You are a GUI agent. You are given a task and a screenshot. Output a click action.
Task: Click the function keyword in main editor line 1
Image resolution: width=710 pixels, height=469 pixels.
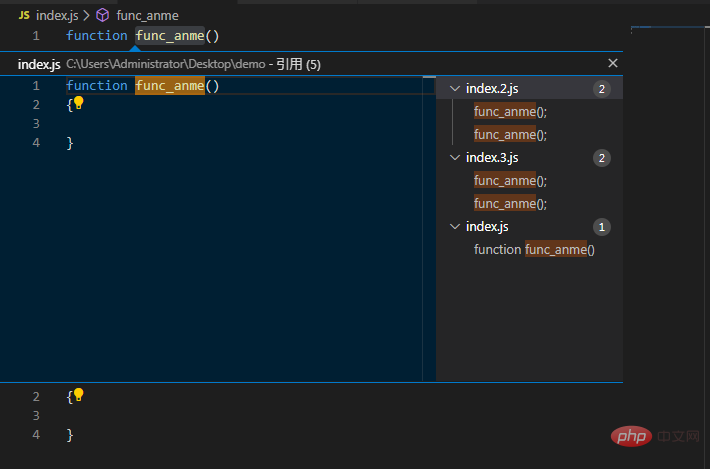97,36
